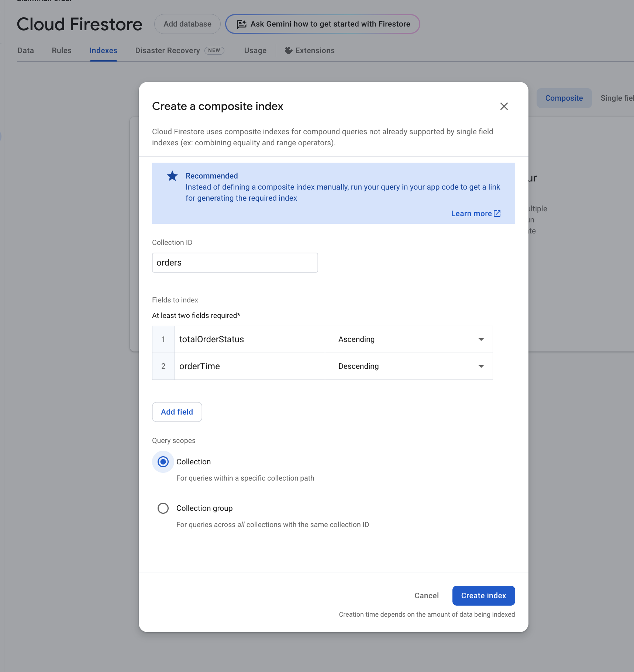Click the Create index button

tap(483, 596)
